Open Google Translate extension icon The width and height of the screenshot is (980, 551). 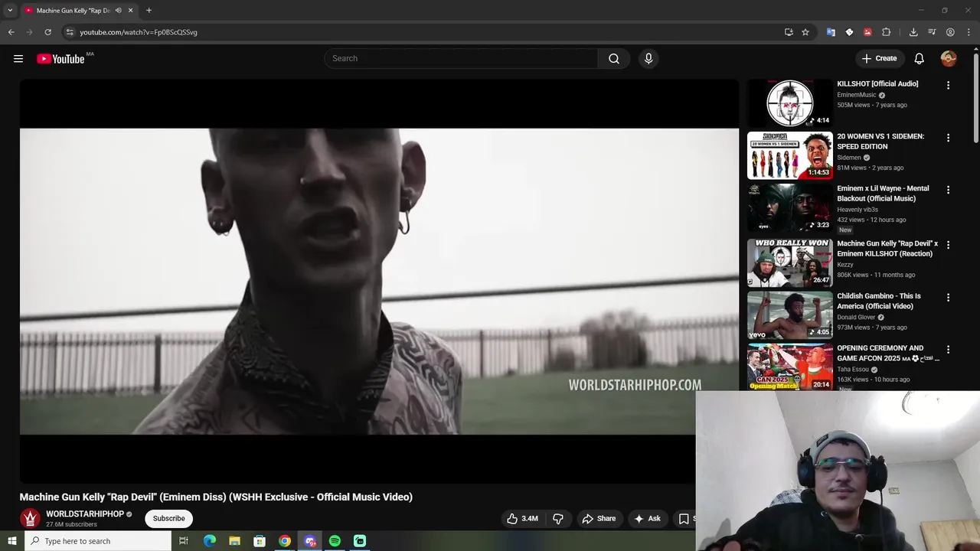pyautogui.click(x=831, y=32)
